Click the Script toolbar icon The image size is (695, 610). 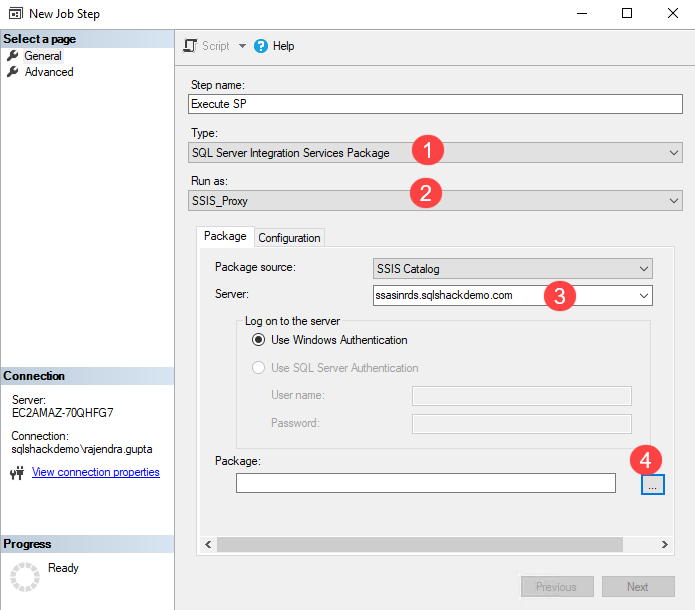click(x=190, y=46)
